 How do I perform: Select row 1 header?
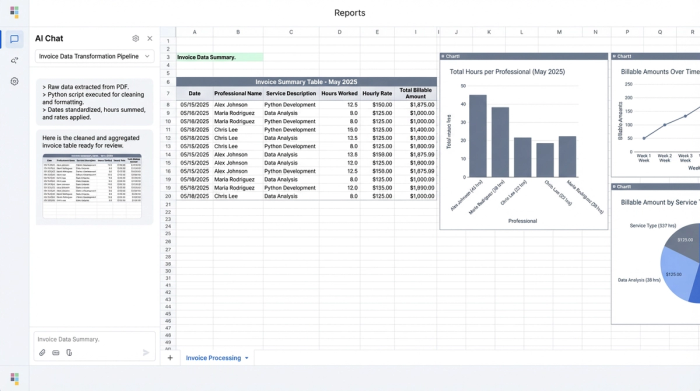click(168, 41)
